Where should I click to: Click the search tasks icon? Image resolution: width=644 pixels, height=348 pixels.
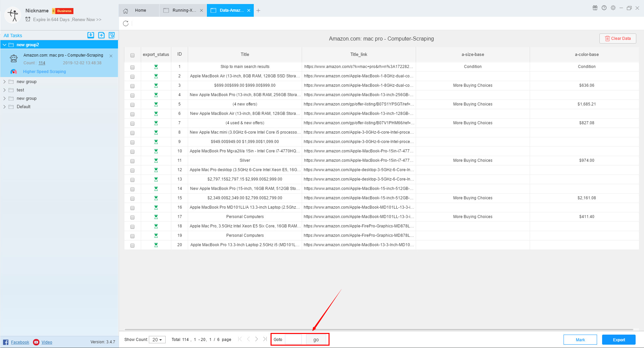tap(112, 35)
